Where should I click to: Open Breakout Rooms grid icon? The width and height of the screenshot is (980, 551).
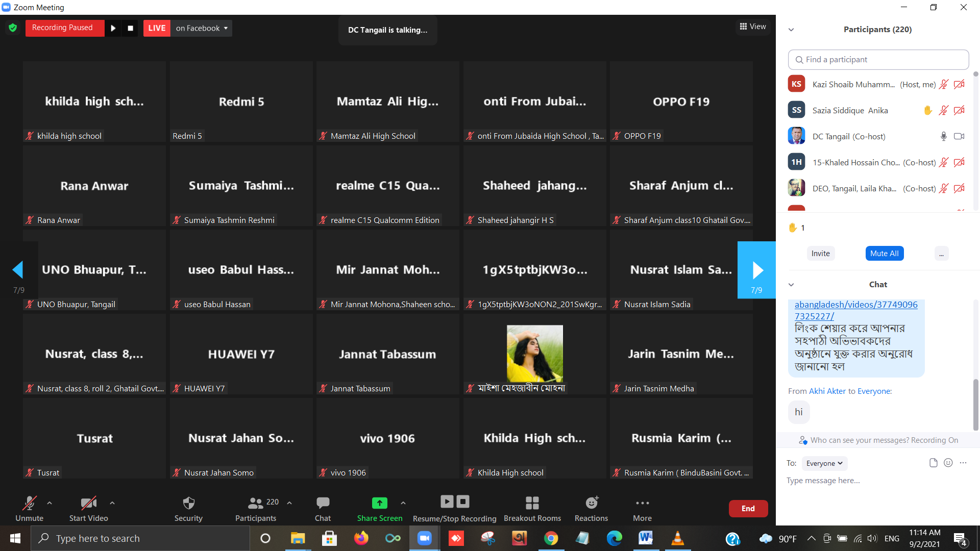[532, 503]
